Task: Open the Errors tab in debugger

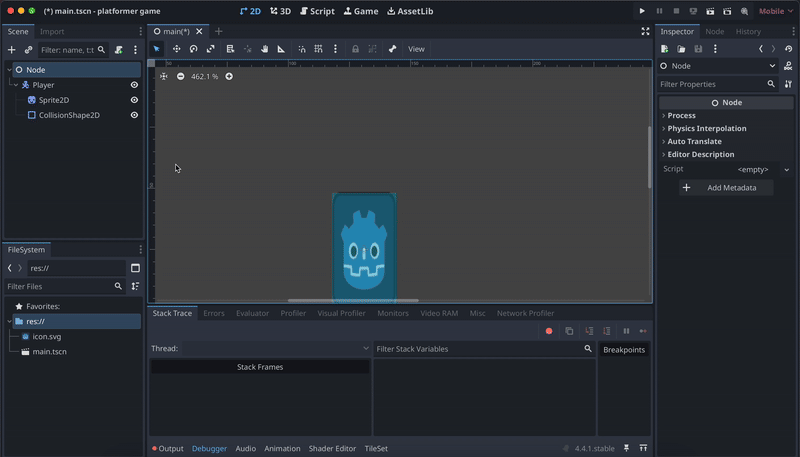Action: tap(214, 313)
